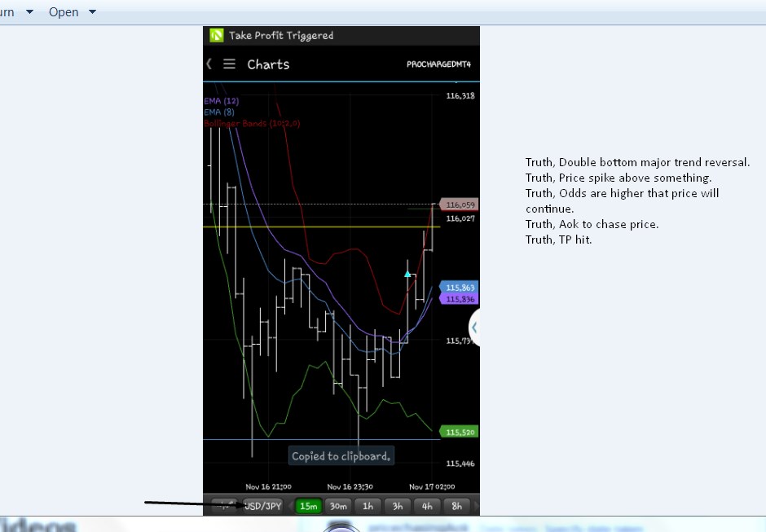Click the blue 115.863 EMA price tag
Image resolution: width=766 pixels, height=532 pixels.
(460, 288)
